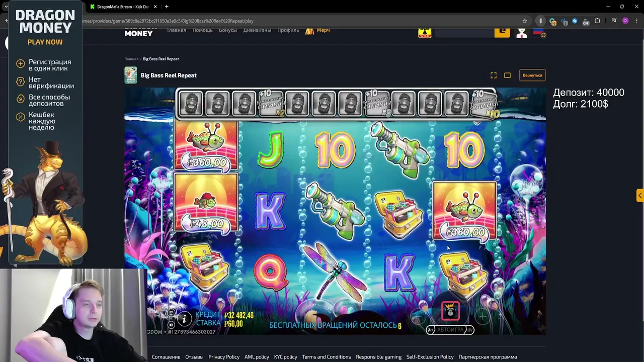Open the Chrome extensions puzzle menu

(597, 21)
